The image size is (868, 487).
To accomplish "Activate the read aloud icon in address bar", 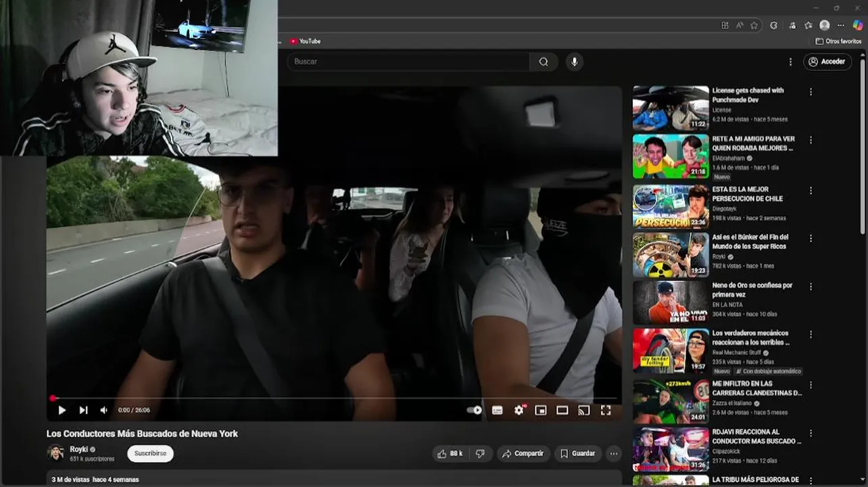I will pos(740,25).
